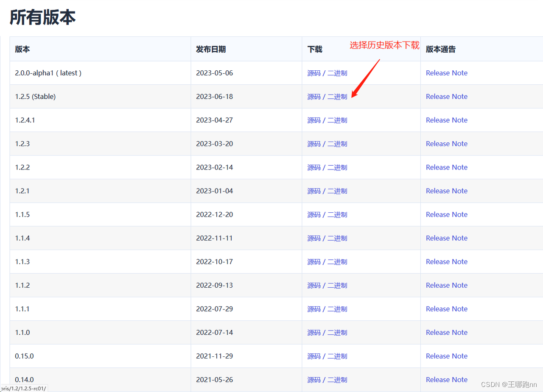Viewport: 543px width, 392px height.
Task: Open 源码 link for version 1.1.1
Action: (314, 309)
